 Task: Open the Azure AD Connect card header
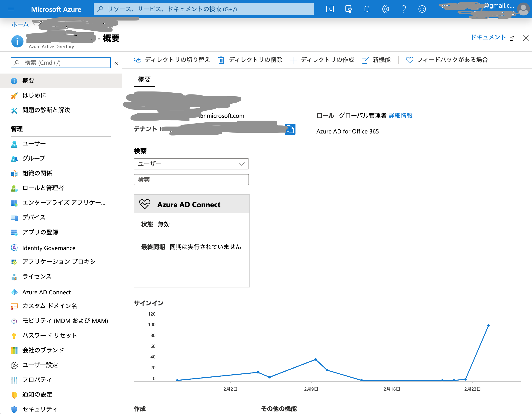tap(192, 204)
